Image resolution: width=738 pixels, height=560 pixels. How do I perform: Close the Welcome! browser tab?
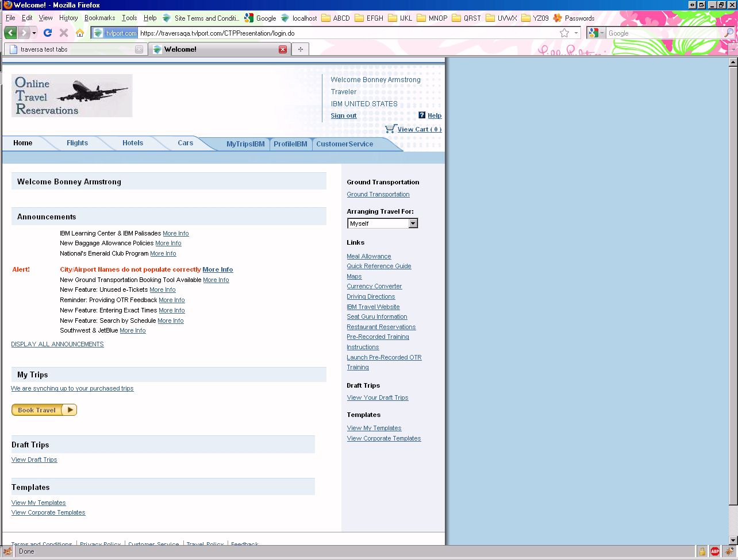tap(283, 49)
